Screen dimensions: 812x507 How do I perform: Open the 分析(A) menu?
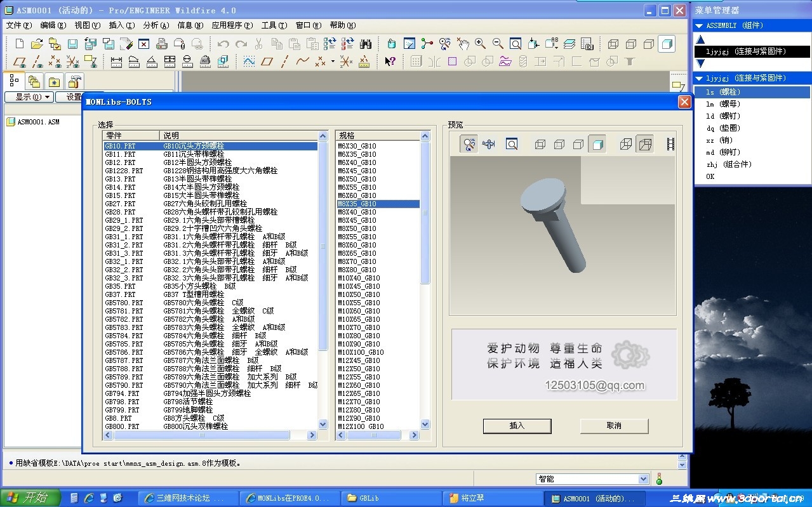click(156, 25)
